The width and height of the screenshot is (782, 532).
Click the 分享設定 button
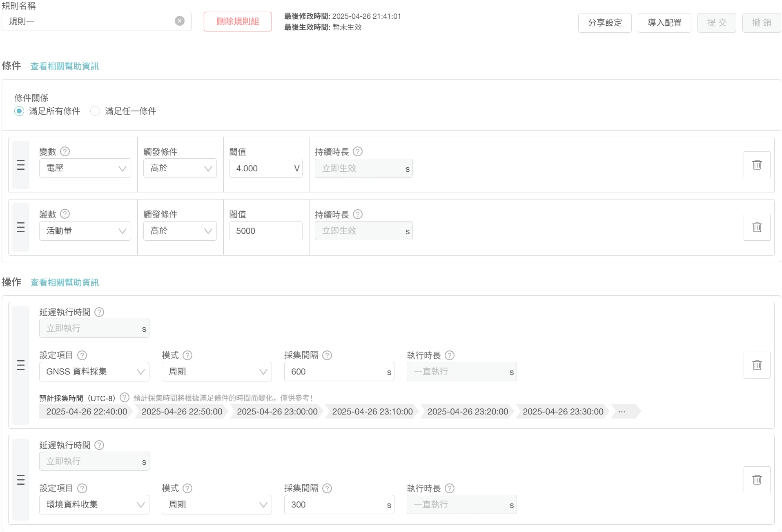click(x=605, y=23)
